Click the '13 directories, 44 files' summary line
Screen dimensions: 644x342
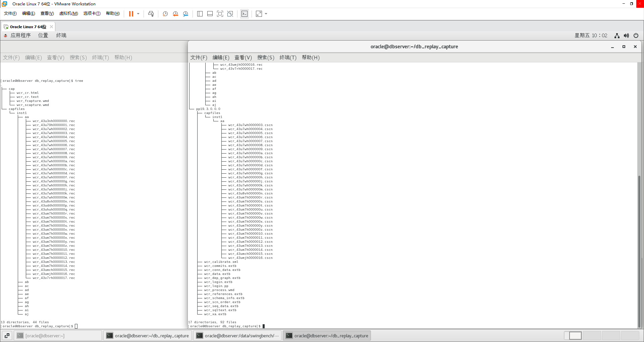[25, 322]
